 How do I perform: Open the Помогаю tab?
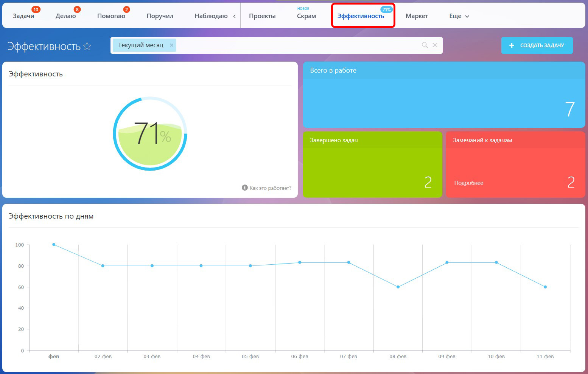[111, 16]
